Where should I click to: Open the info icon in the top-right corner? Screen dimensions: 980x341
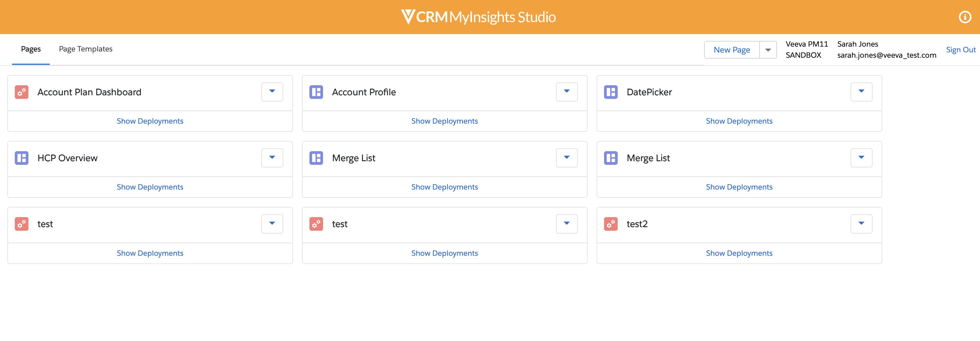coord(965,17)
